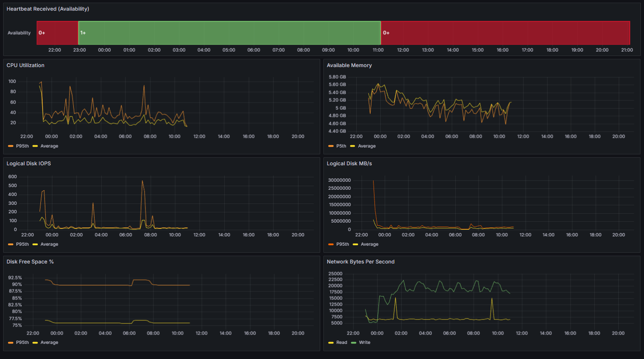This screenshot has height=359, width=644.
Task: Toggle the P95th label in CPU Utilization legend
Action: click(x=22, y=146)
